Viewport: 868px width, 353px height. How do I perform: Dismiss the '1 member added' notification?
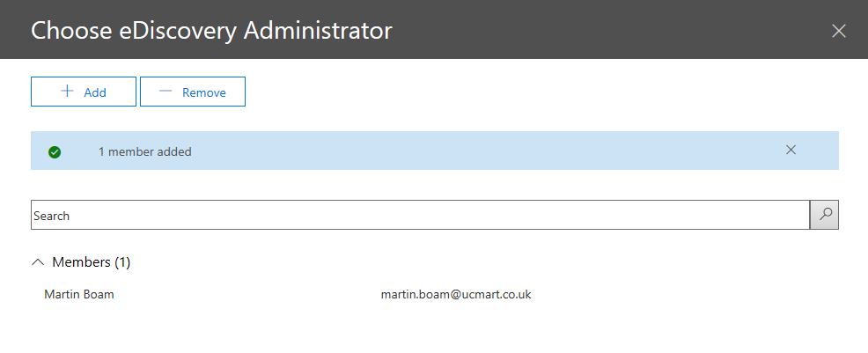pos(791,150)
